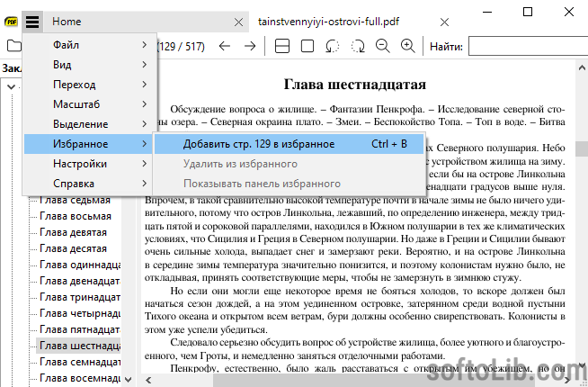Open the Масштаб submenu
Screen dimensions: 588x387
coord(88,104)
